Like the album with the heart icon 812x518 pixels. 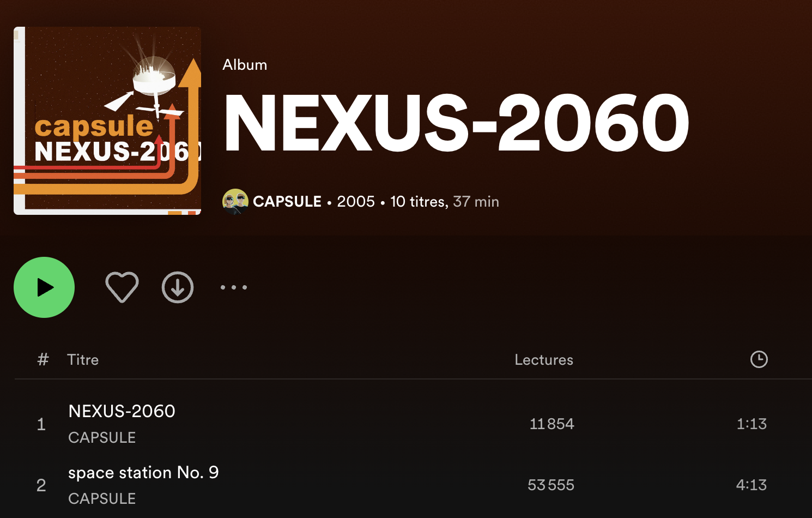122,287
